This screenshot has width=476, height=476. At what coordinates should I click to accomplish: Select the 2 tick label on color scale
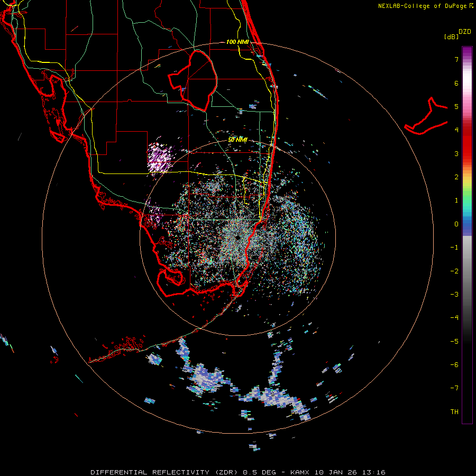pyautogui.click(x=456, y=177)
